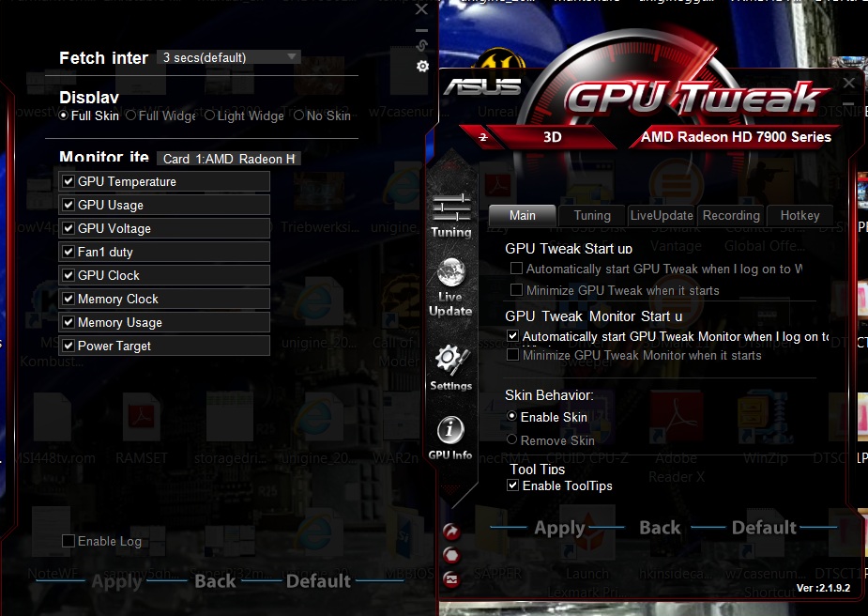This screenshot has height=616, width=868.
Task: Toggle Memory Clock monitor item
Action: coord(69,299)
